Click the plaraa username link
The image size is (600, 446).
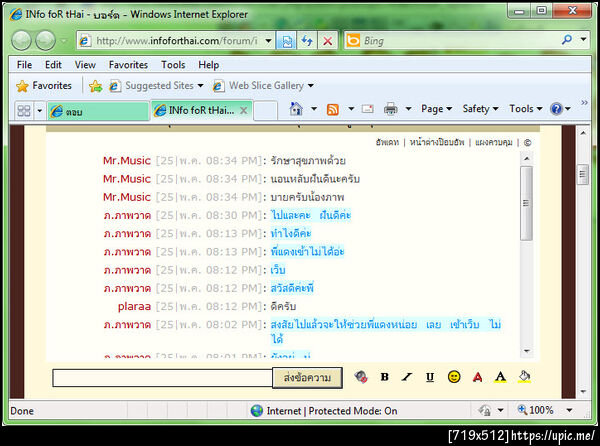pos(134,307)
